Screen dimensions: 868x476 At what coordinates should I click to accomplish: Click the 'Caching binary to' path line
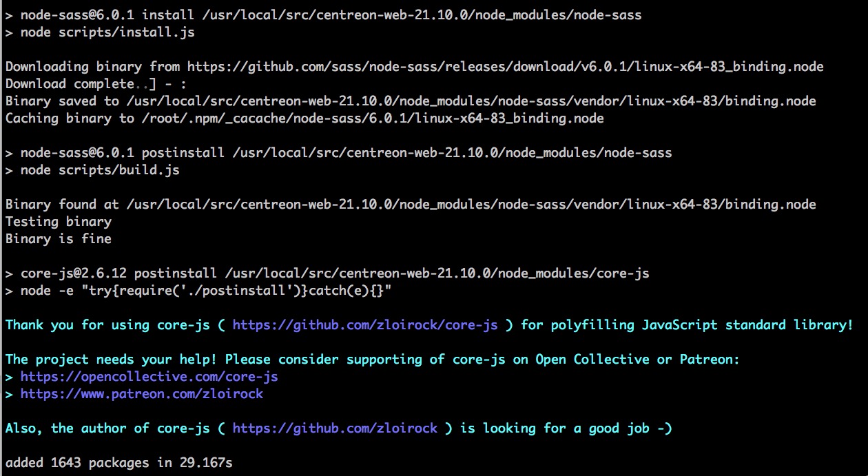pos(304,118)
